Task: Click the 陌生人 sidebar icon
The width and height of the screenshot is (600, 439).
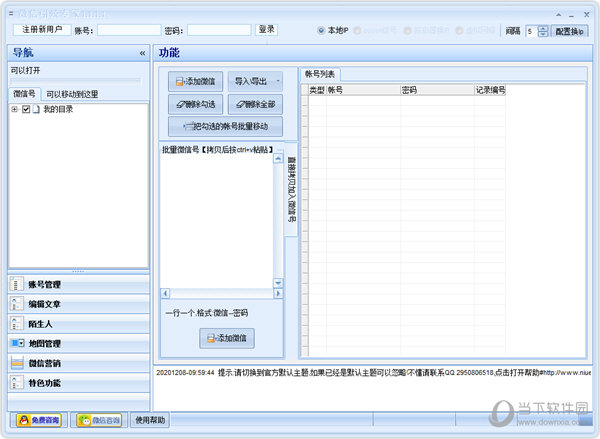Action: coord(16,324)
